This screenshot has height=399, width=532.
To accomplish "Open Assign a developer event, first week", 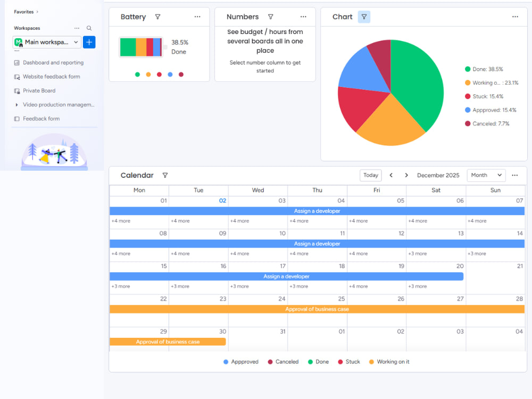I will (x=317, y=211).
